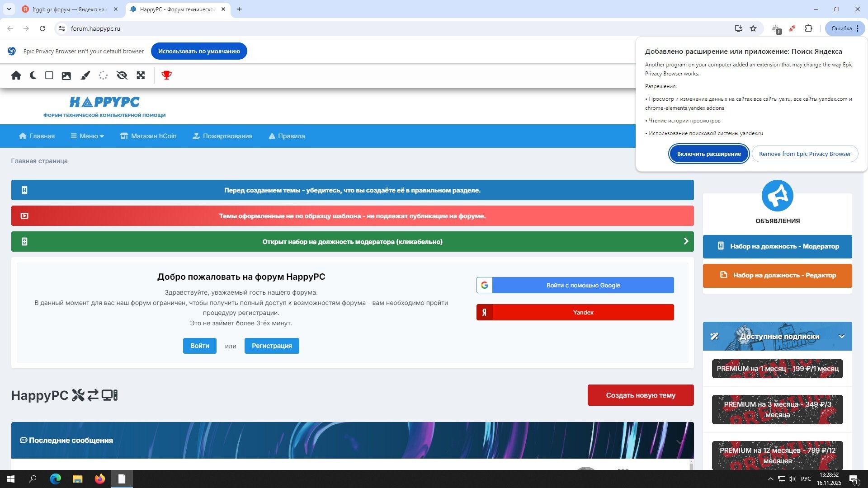868x488 pixels.
Task: Toggle the square layout width icon
Action: tap(49, 75)
